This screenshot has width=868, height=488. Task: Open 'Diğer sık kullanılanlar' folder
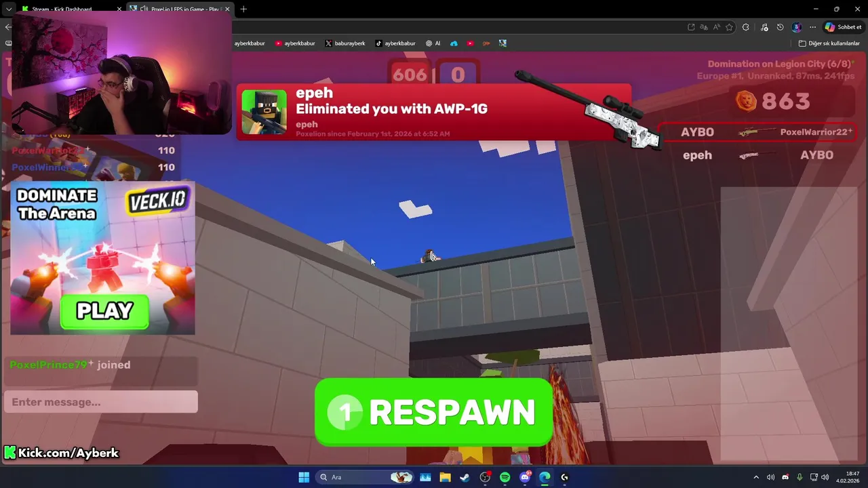point(829,43)
